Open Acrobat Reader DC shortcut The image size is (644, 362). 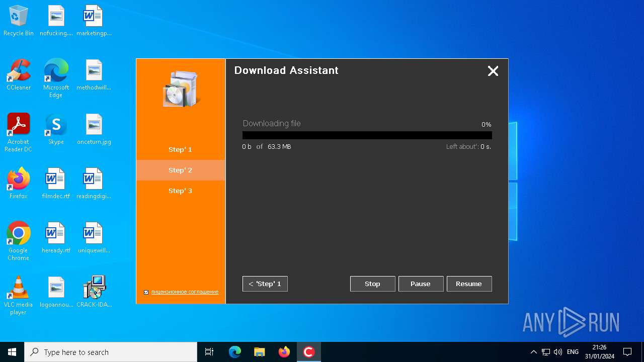[x=19, y=133]
